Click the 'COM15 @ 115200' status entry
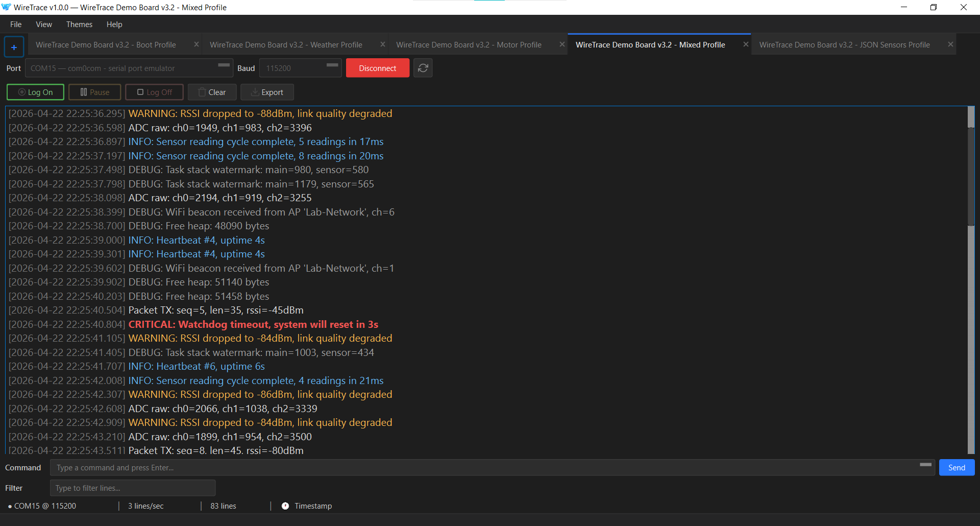The image size is (980, 526). (42, 506)
